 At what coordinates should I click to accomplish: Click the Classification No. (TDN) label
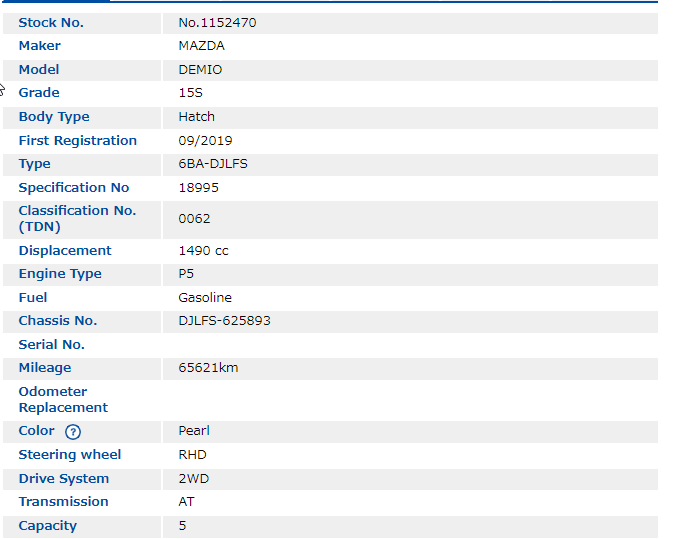(x=77, y=219)
